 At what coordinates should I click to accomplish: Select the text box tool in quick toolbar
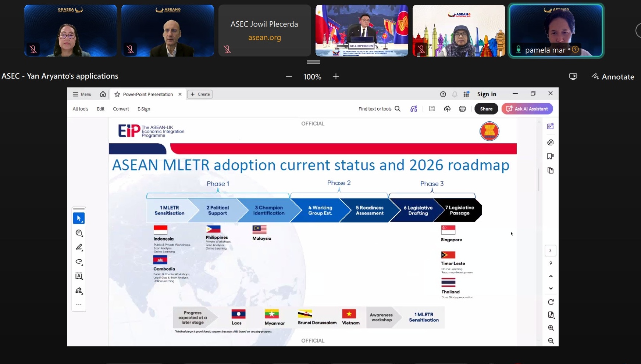click(79, 276)
